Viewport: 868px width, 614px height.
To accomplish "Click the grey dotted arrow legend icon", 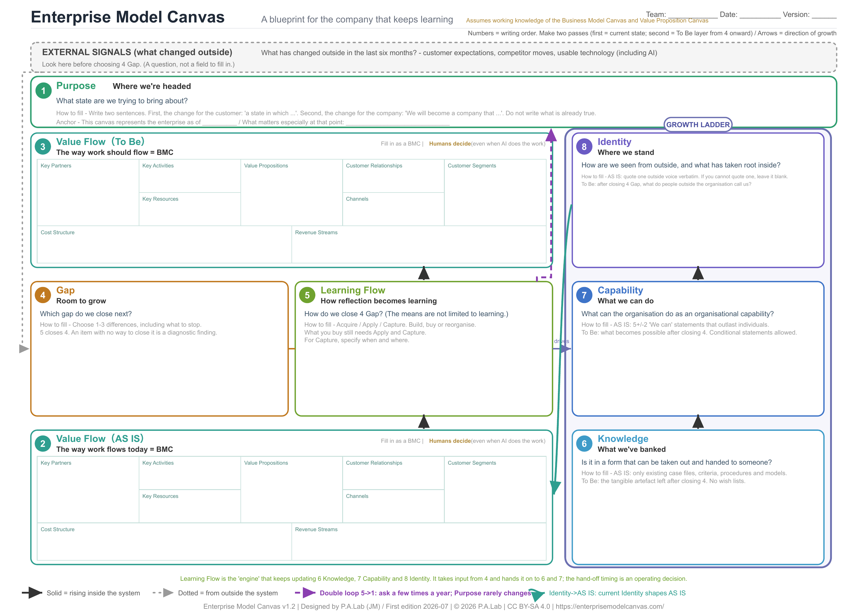I will point(163,592).
